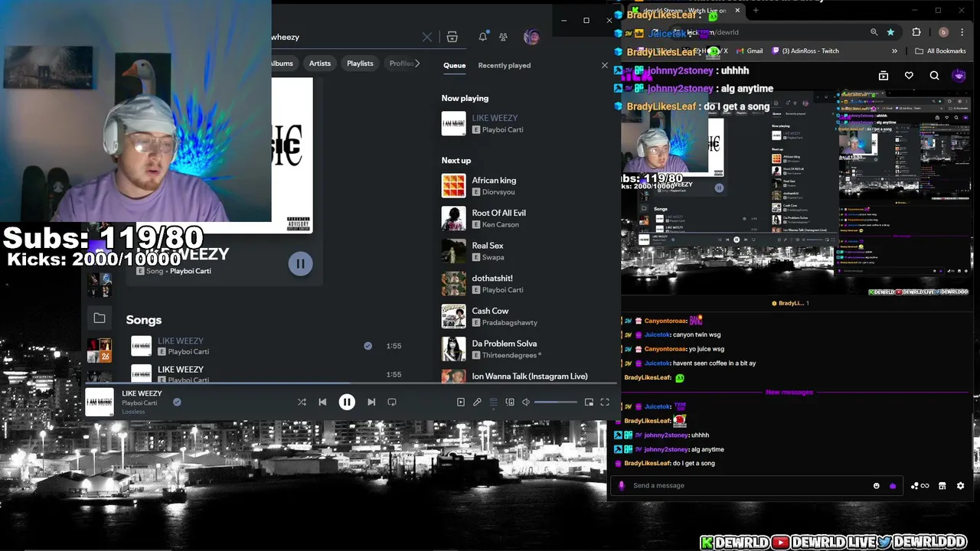Expand hidden bookmarks with the double chevron
This screenshot has height=551, width=980.
[894, 51]
